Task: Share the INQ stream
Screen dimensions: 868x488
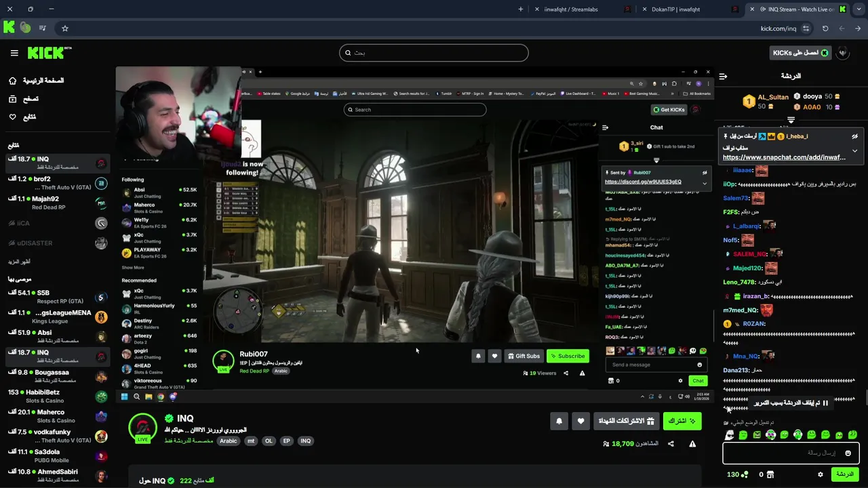Action: point(671,444)
